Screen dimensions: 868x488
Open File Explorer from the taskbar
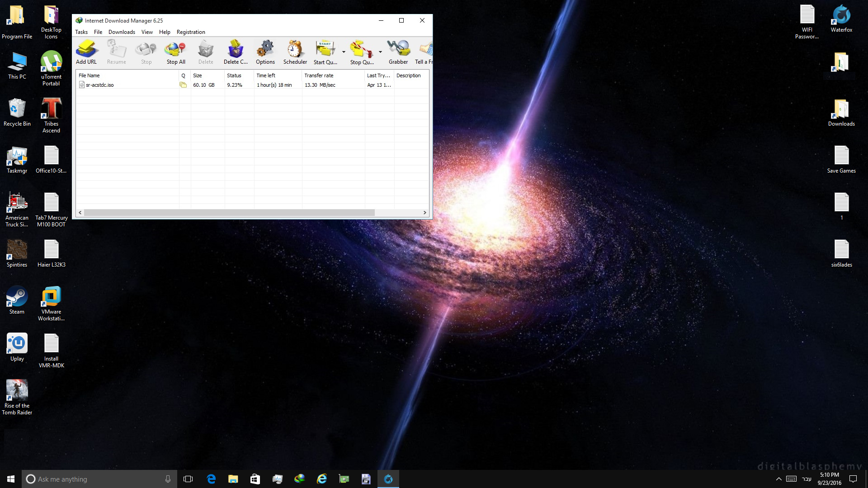(x=233, y=479)
